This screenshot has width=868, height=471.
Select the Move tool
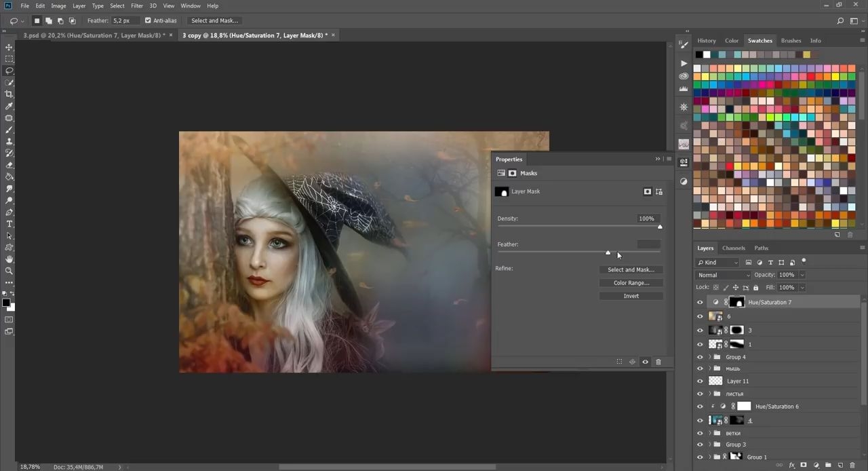(9, 47)
